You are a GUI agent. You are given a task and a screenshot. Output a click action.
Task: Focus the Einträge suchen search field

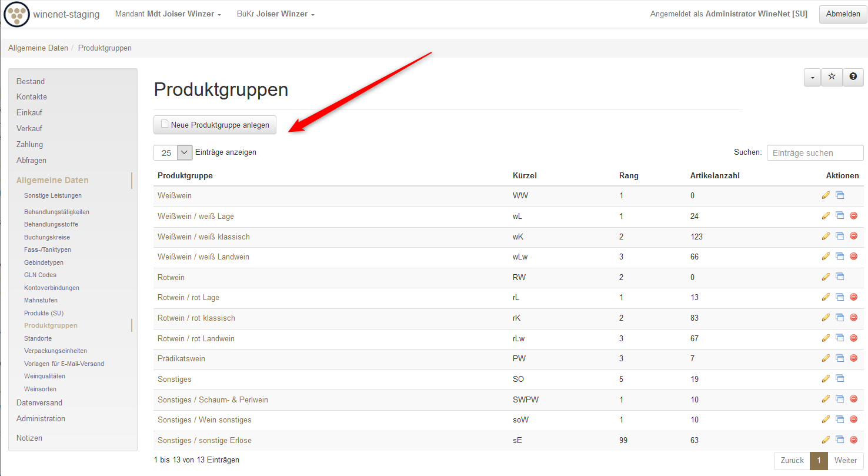point(814,153)
